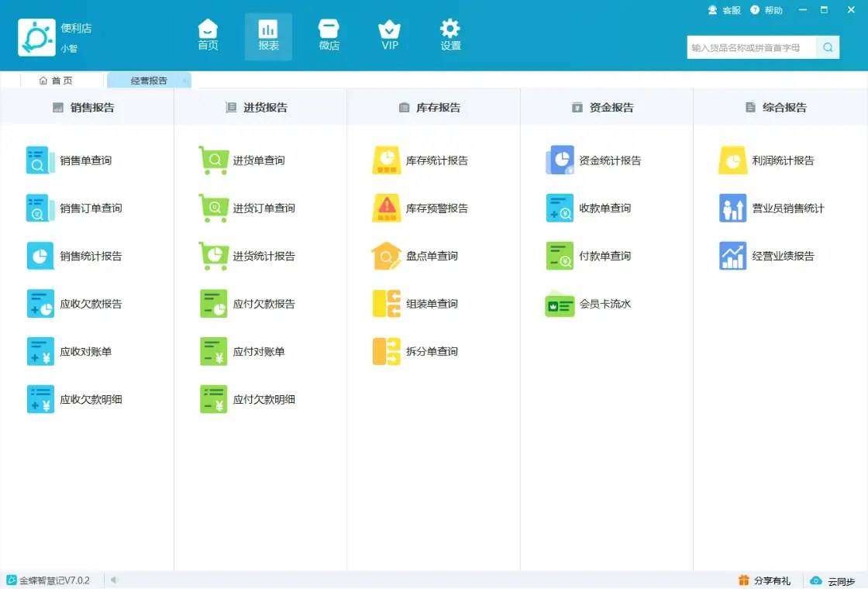Open 进货订单查询 cart icon

pyautogui.click(x=214, y=208)
